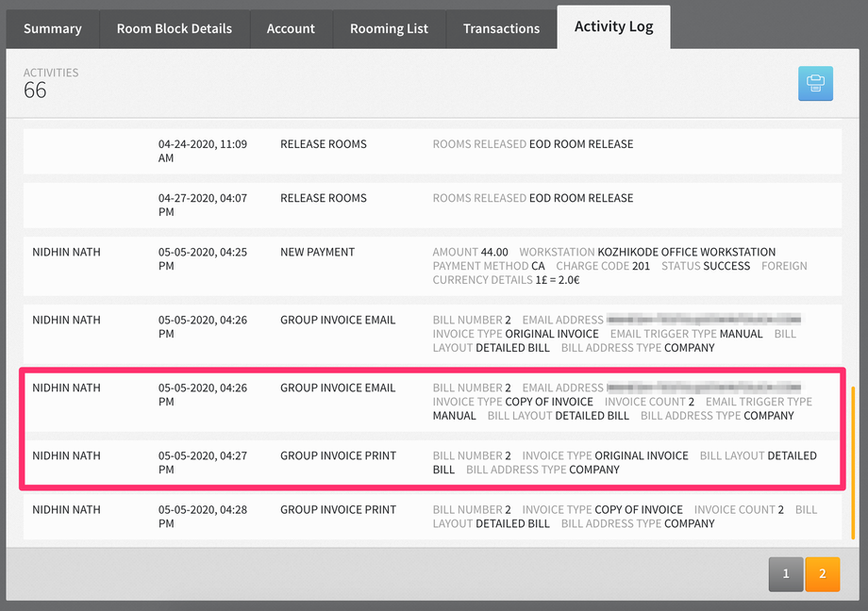Click the STATUS SUCCESS value
This screenshot has width=868, height=611.
coord(726,266)
